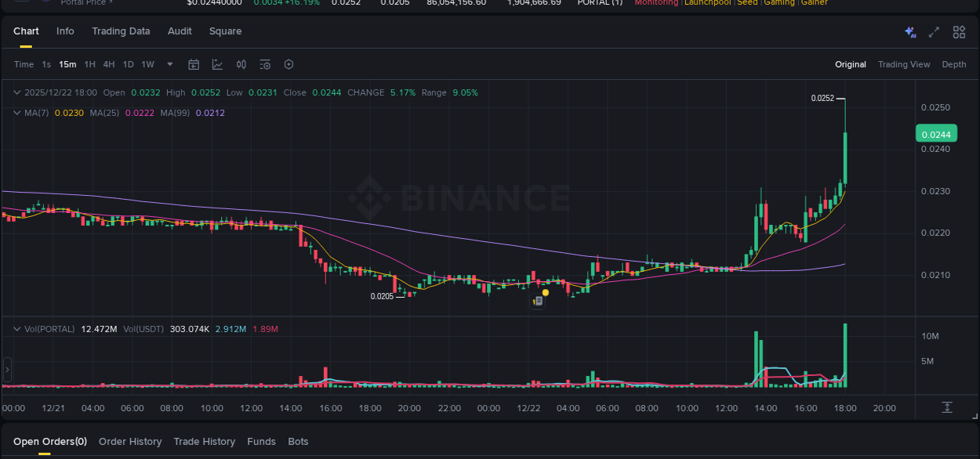Click the green 0.0244 current price label

(935, 134)
